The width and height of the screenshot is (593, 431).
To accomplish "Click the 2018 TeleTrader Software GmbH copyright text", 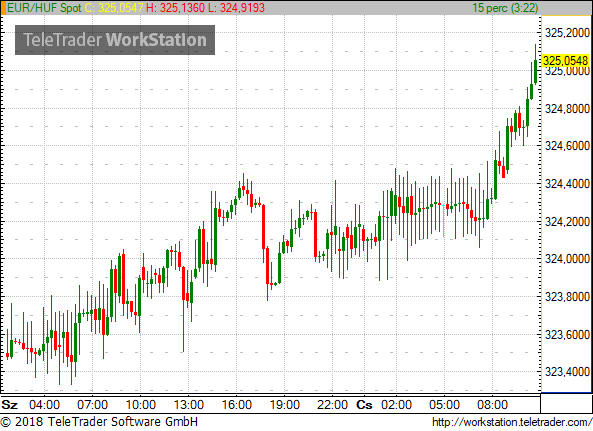I will click(x=99, y=422).
